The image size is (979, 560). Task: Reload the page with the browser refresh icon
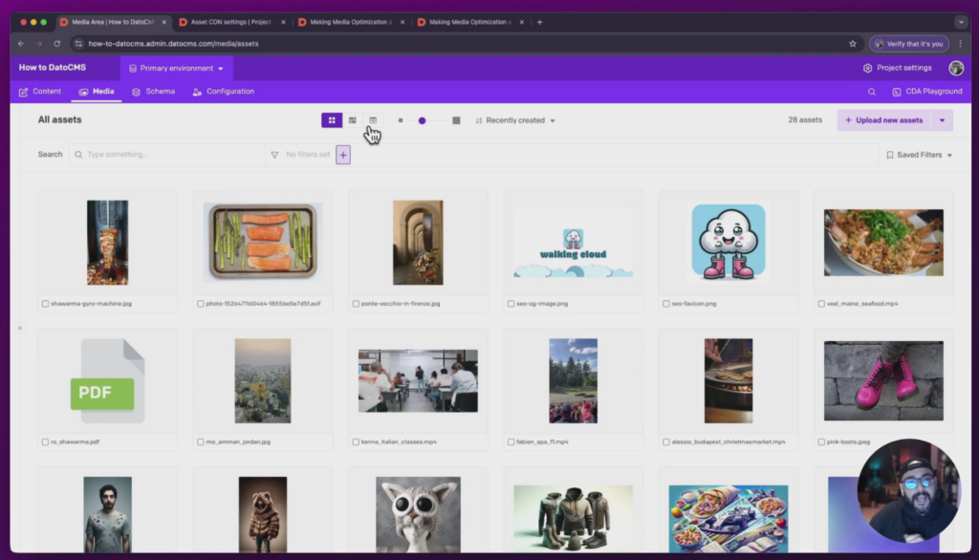click(x=56, y=43)
